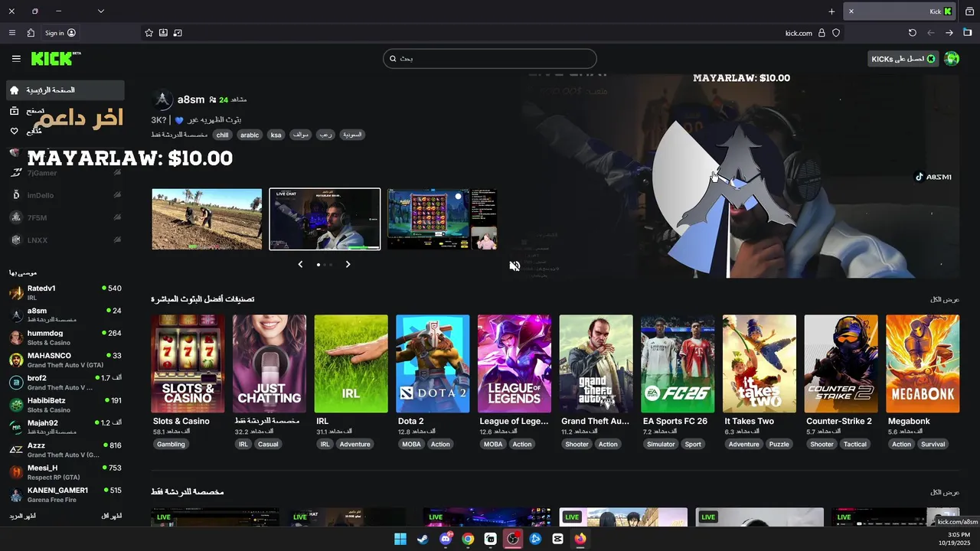The width and height of the screenshot is (980, 551).
Task: Select الصفحة الرئيسية in the sidebar
Action: coord(64,90)
